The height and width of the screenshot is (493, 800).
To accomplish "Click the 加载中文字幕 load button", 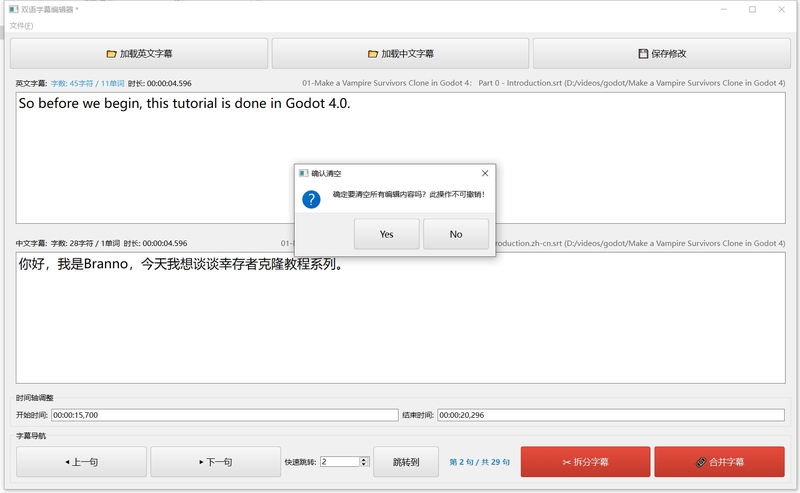I will coord(400,54).
